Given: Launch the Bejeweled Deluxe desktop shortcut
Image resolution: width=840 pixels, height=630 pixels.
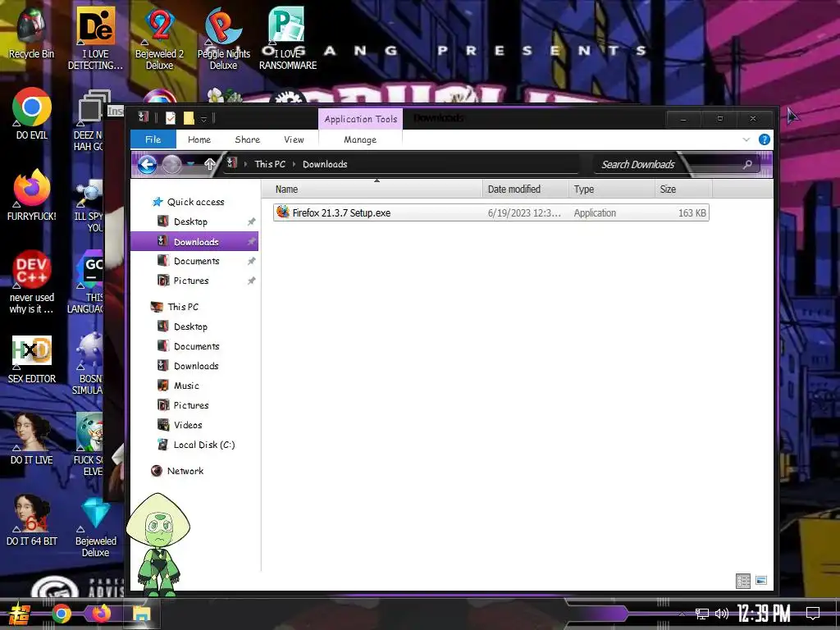Looking at the screenshot, I should (95, 527).
